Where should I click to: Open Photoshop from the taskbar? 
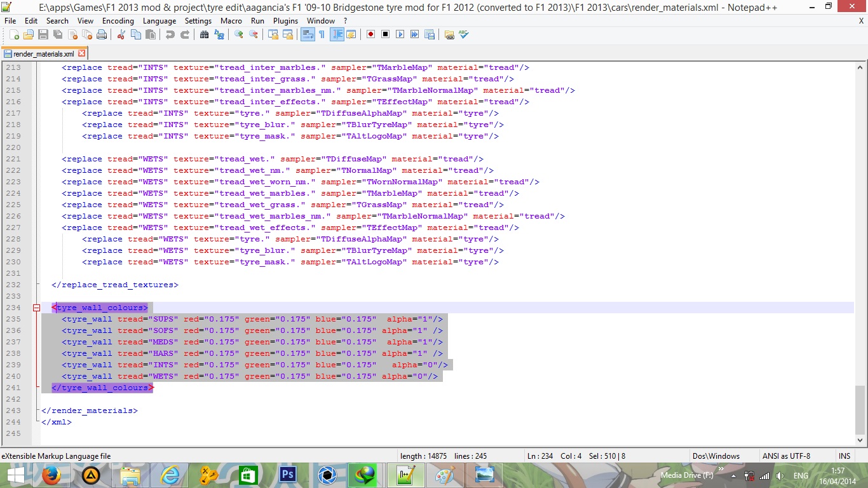point(288,475)
